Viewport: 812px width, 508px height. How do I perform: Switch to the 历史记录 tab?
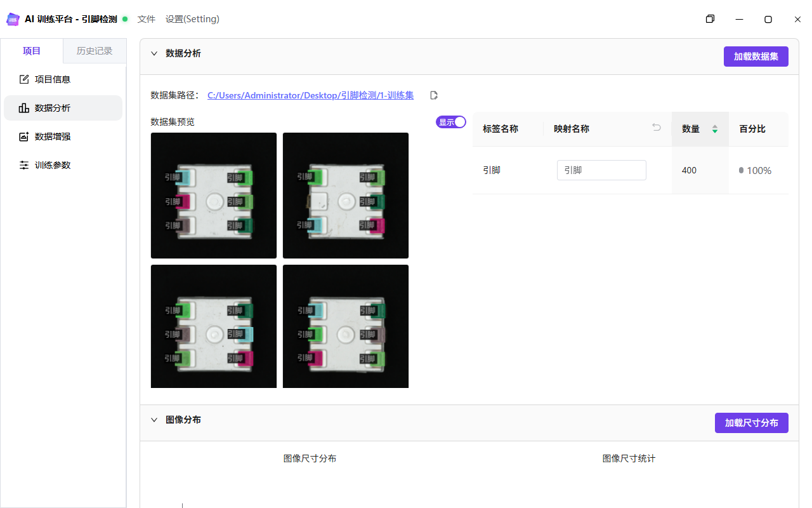[95, 51]
